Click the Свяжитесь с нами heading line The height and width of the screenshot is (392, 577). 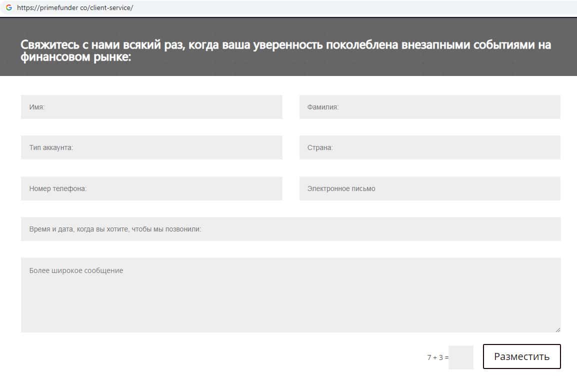(285, 45)
